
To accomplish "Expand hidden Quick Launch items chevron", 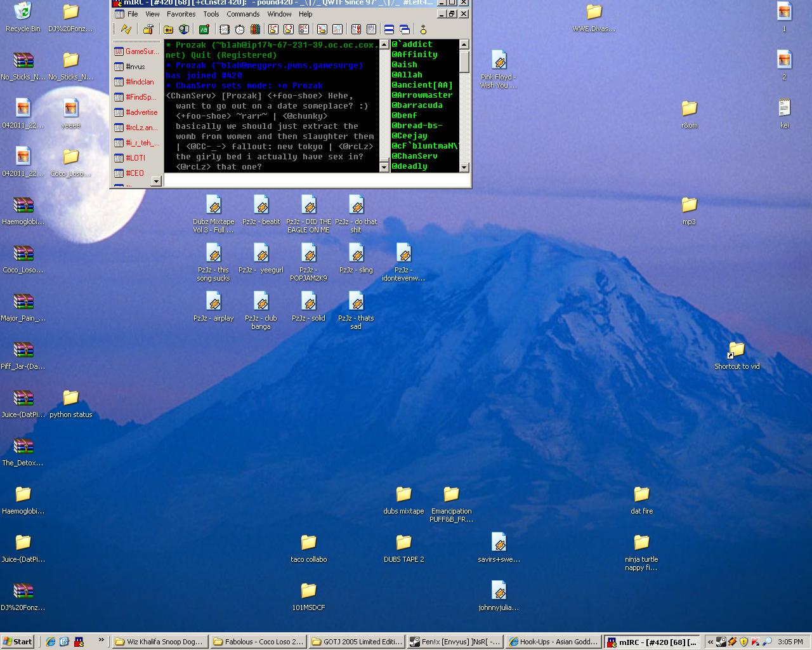I will tap(101, 640).
